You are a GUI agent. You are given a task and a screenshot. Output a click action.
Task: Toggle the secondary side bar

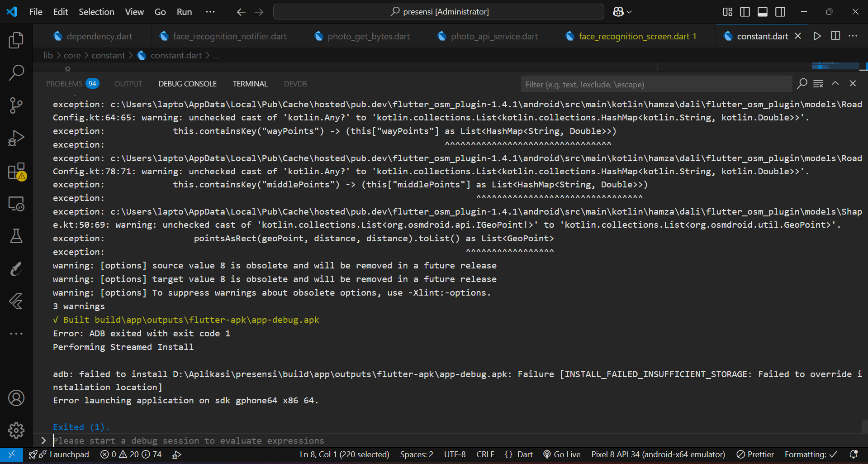click(x=780, y=12)
